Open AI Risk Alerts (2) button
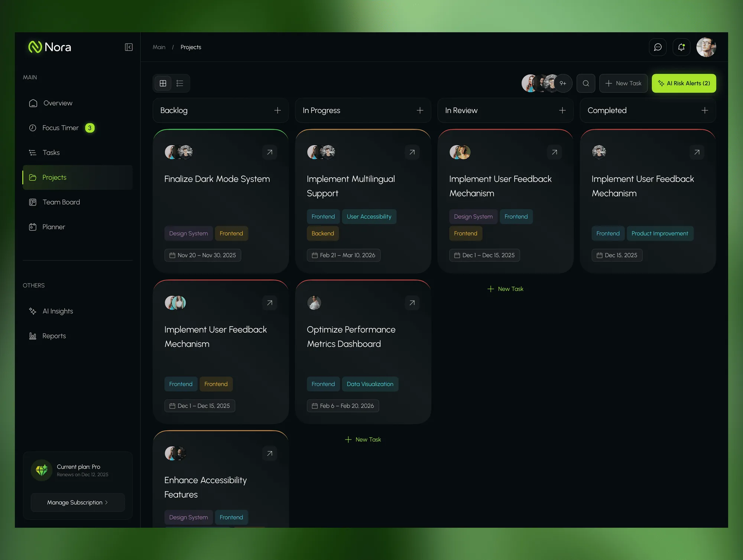The image size is (743, 560). 684,83
